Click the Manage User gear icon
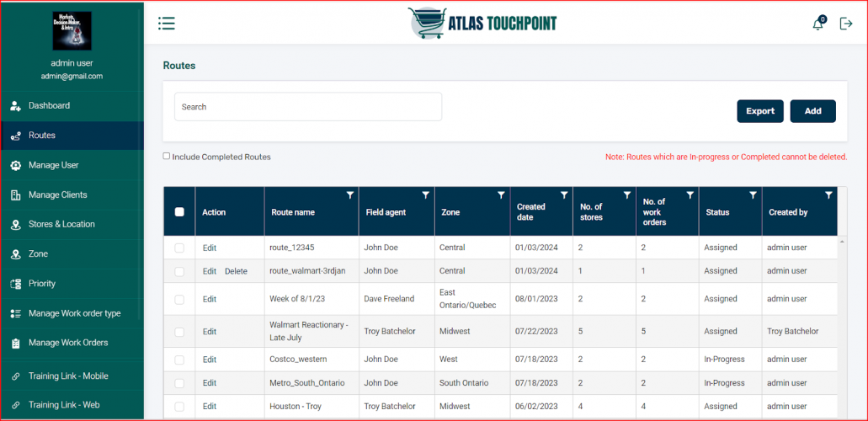 pyautogui.click(x=15, y=165)
